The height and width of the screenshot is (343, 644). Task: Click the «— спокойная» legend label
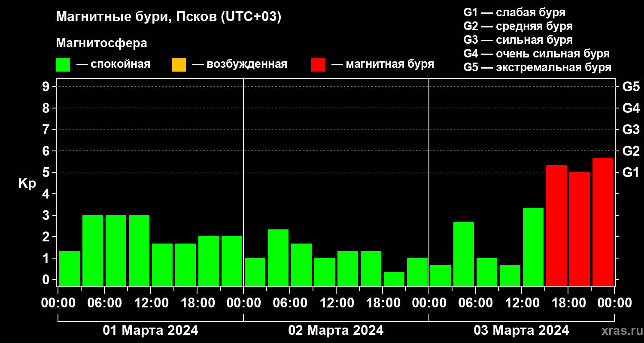click(113, 64)
